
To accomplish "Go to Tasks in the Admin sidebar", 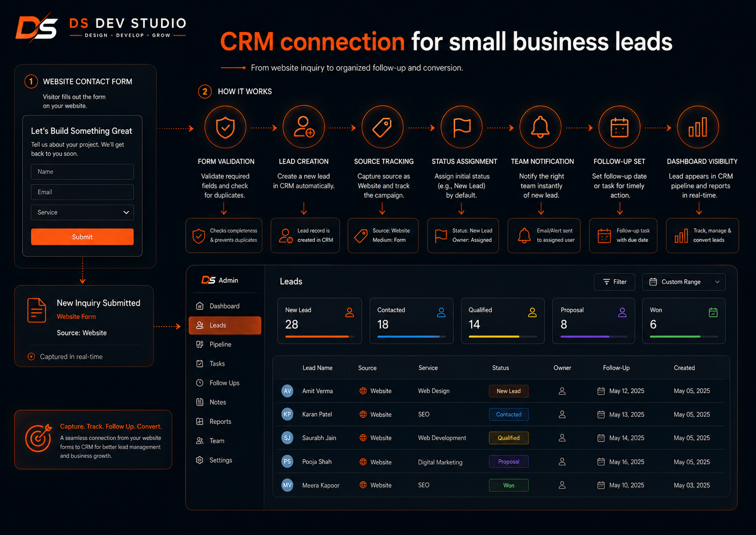I will (225, 364).
